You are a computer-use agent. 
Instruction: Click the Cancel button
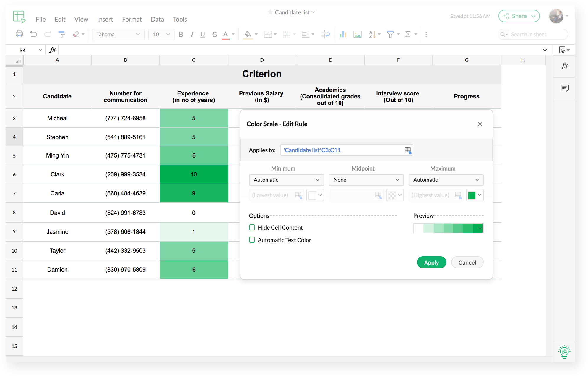pos(467,262)
